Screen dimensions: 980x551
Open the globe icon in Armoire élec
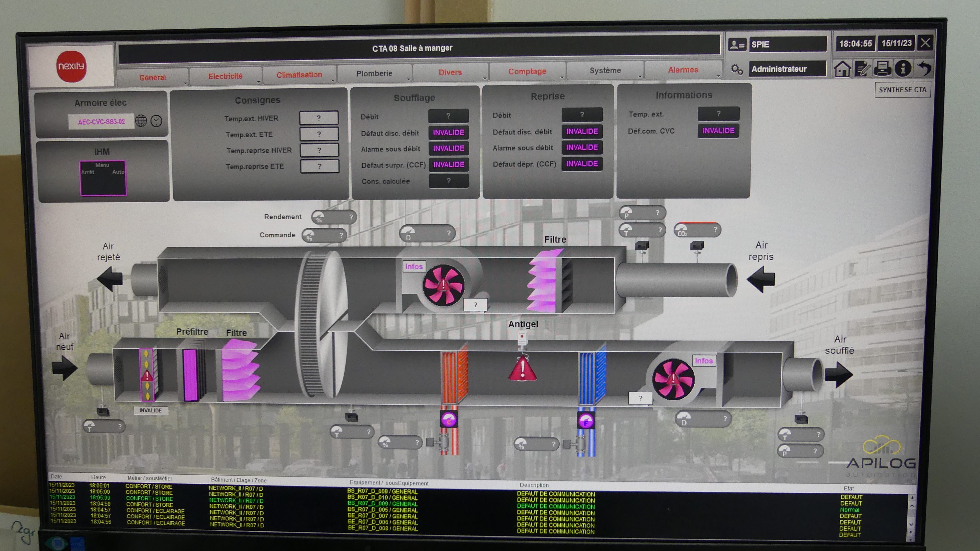point(141,121)
